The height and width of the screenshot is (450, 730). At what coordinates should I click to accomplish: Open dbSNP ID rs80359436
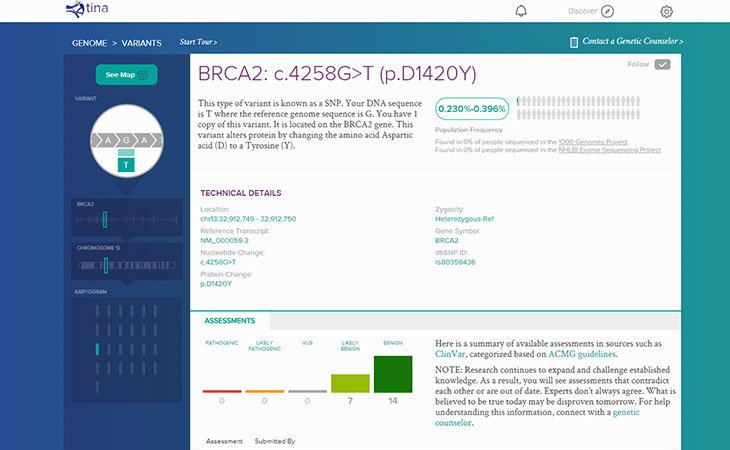coord(455,262)
